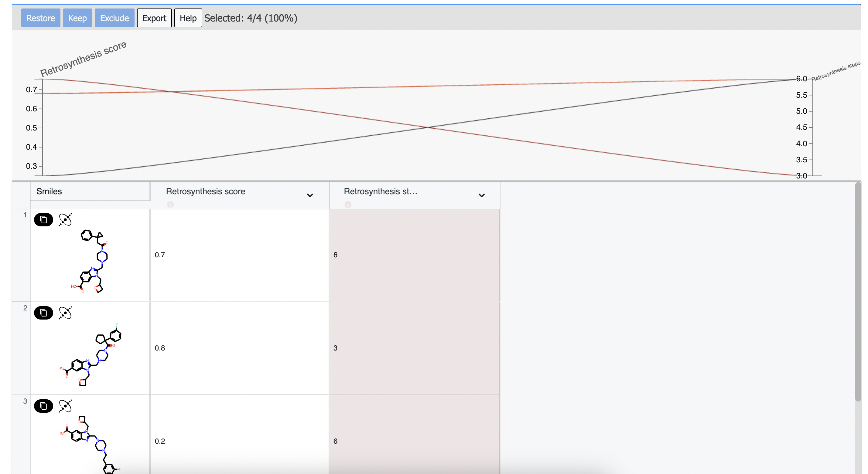
Task: Open the Help button
Action: coord(188,18)
